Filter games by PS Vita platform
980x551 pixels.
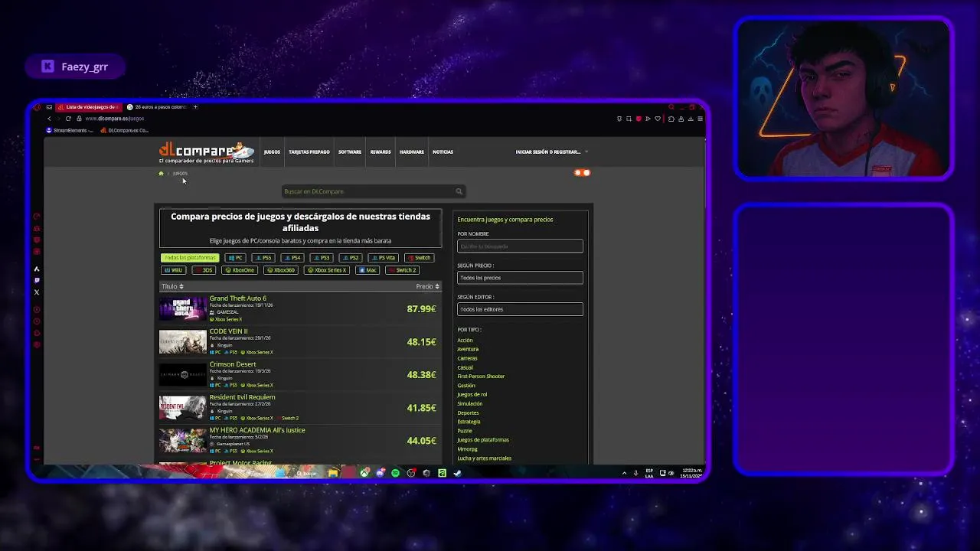(x=384, y=258)
